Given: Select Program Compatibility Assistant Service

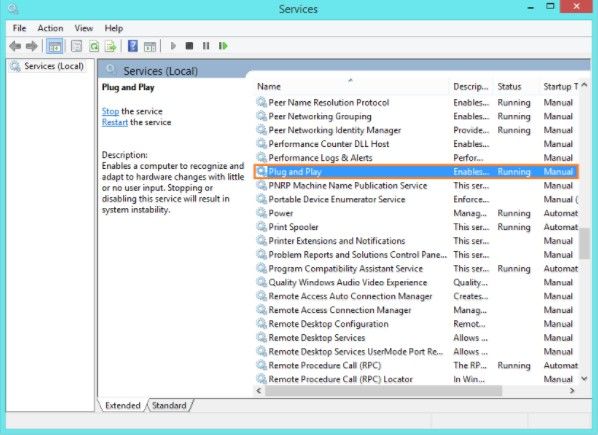Looking at the screenshot, I should (346, 268).
